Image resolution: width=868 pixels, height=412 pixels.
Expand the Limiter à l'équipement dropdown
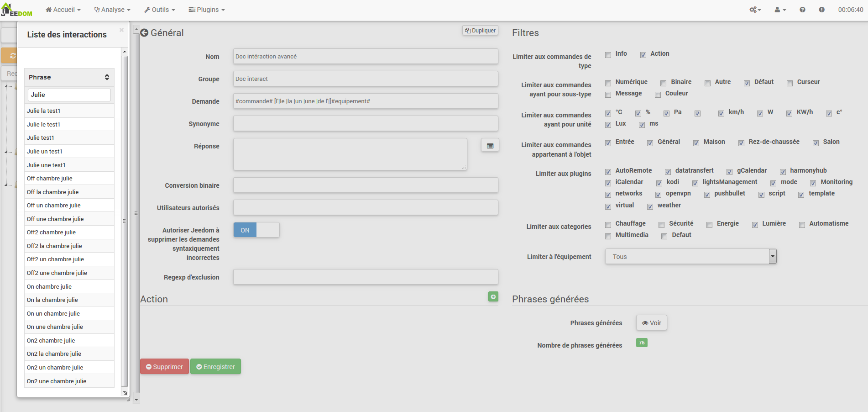tap(772, 256)
